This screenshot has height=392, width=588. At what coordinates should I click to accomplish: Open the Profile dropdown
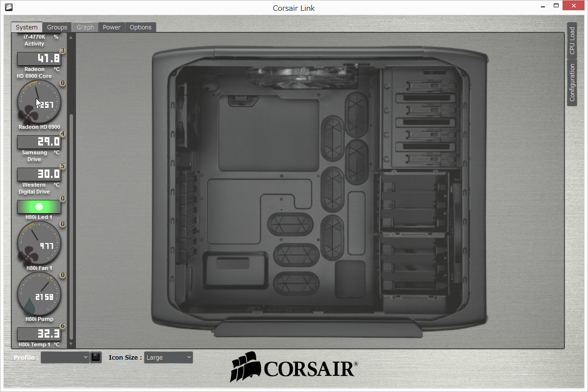tap(65, 358)
